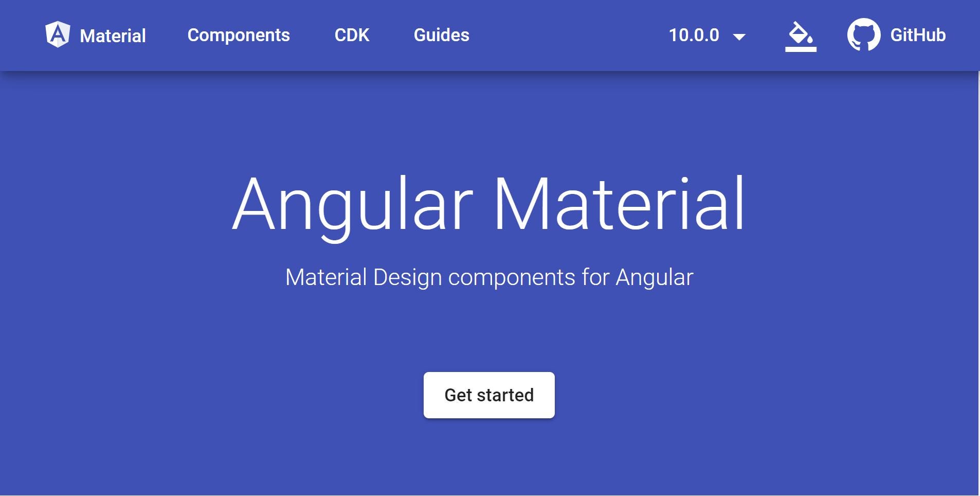The height and width of the screenshot is (496, 980).
Task: Click the Angular Material heading text
Action: pos(490,203)
